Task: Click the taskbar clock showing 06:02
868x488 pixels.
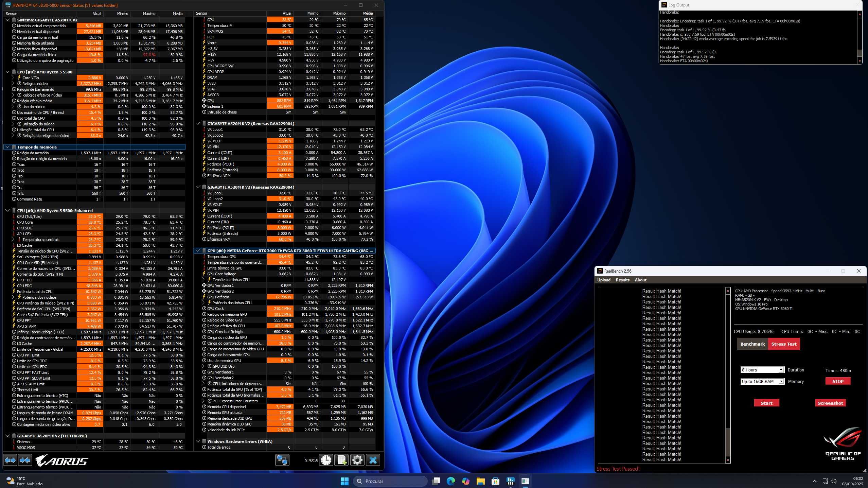Action: point(852,481)
